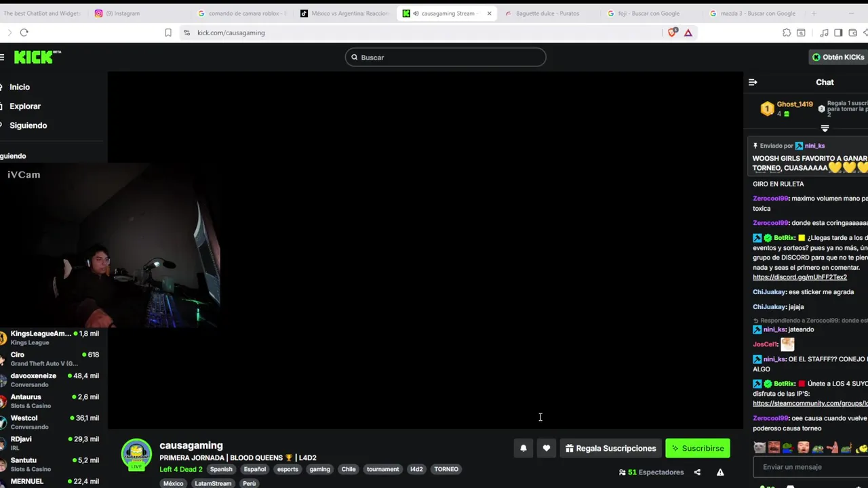Click the Brave rewards triangle icon
The height and width of the screenshot is (488, 868).
tap(688, 33)
